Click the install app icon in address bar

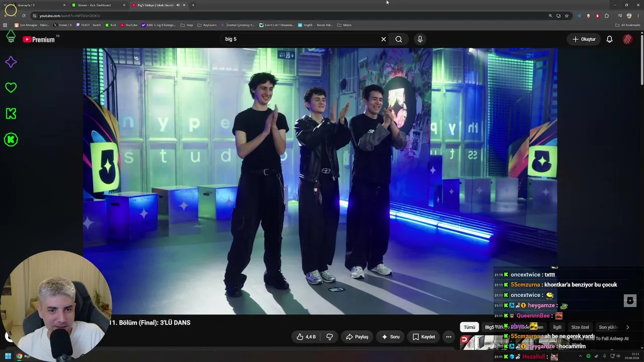pyautogui.click(x=558, y=16)
